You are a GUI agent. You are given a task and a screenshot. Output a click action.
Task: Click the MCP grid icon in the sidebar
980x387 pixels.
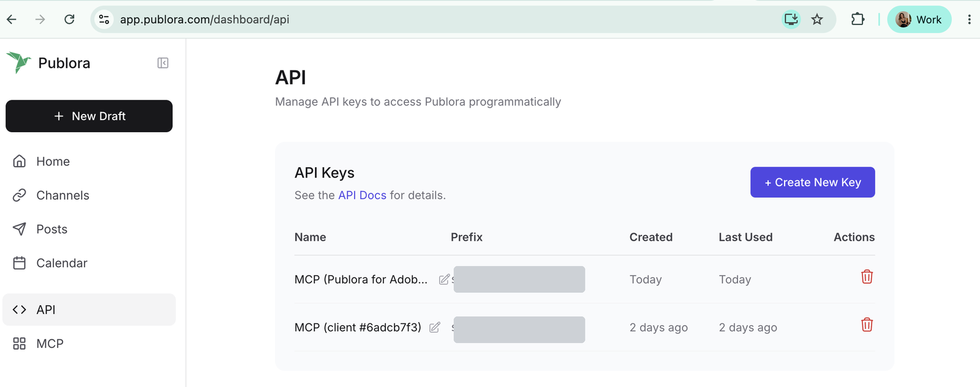20,344
